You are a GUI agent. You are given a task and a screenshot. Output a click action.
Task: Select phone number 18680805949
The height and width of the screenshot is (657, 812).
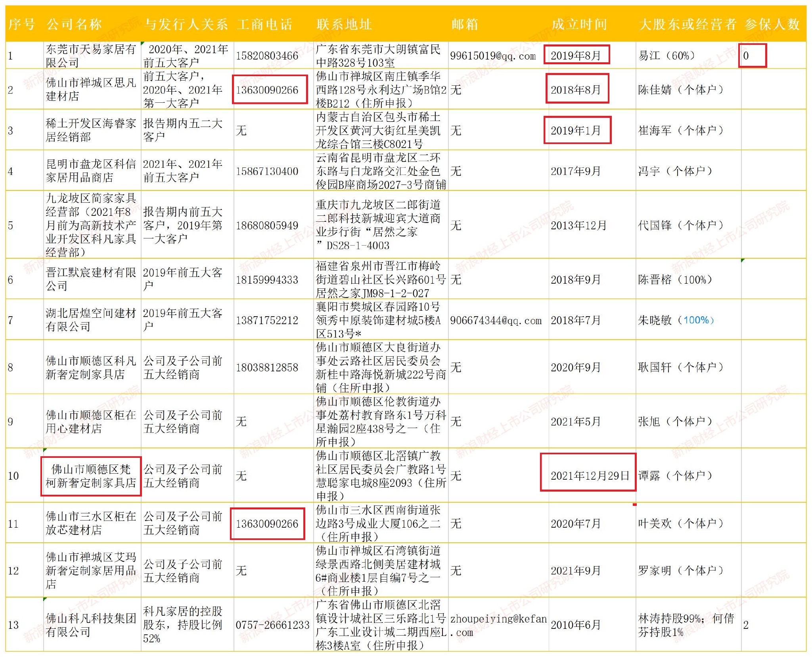pyautogui.click(x=267, y=225)
